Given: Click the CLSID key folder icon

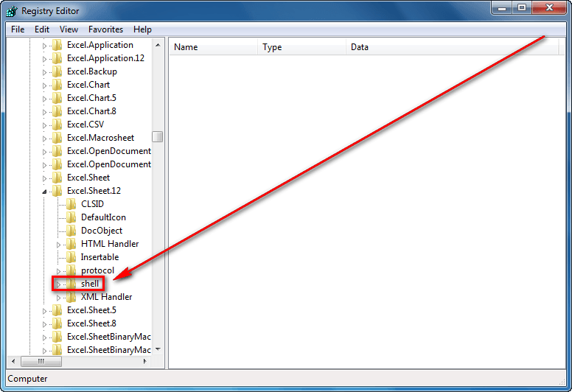Looking at the screenshot, I should [71, 204].
